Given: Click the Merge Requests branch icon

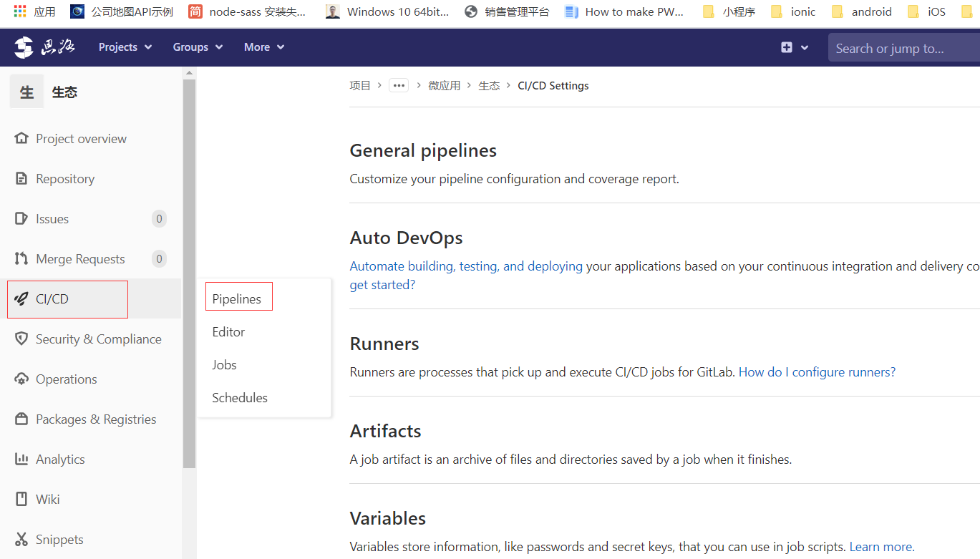Looking at the screenshot, I should pyautogui.click(x=21, y=258).
